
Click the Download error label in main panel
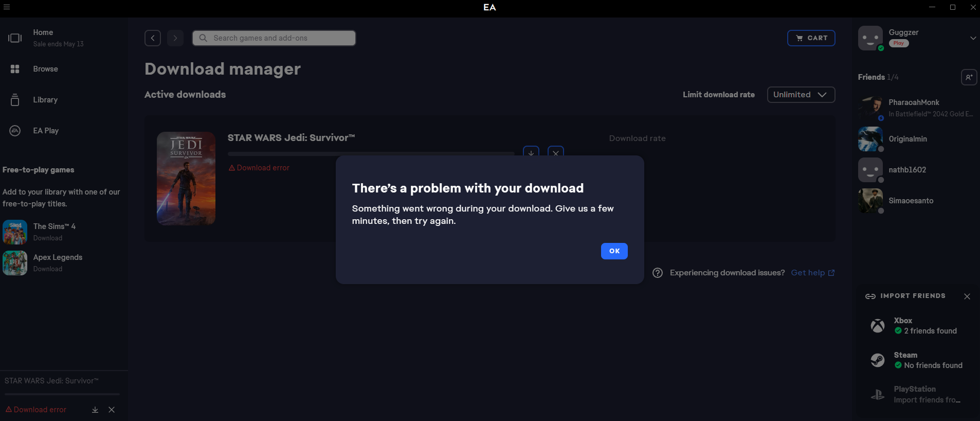click(x=259, y=168)
